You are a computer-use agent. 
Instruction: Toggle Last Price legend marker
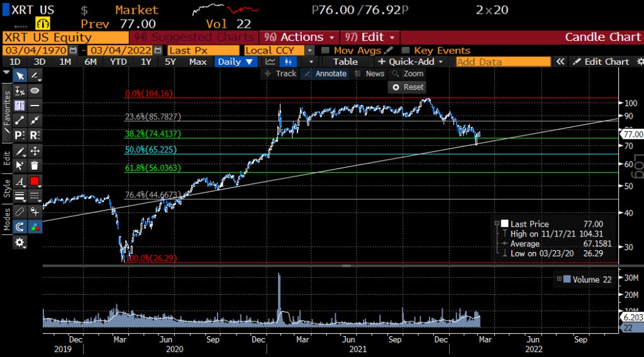pos(505,224)
